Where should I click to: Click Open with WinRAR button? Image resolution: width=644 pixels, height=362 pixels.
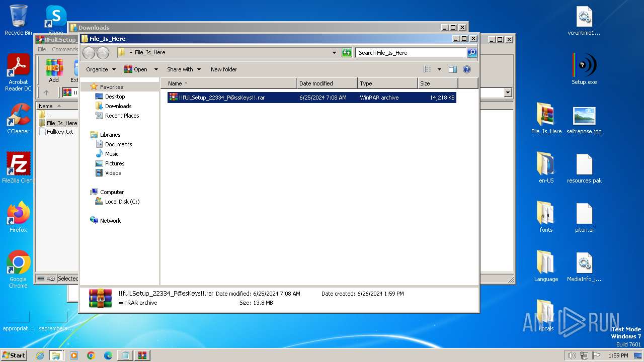pos(136,69)
